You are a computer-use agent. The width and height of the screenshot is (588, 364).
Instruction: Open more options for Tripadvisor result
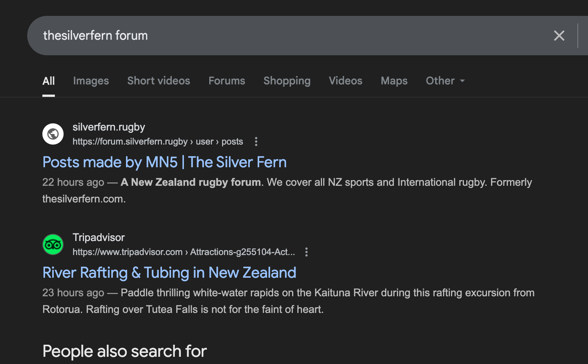click(306, 252)
